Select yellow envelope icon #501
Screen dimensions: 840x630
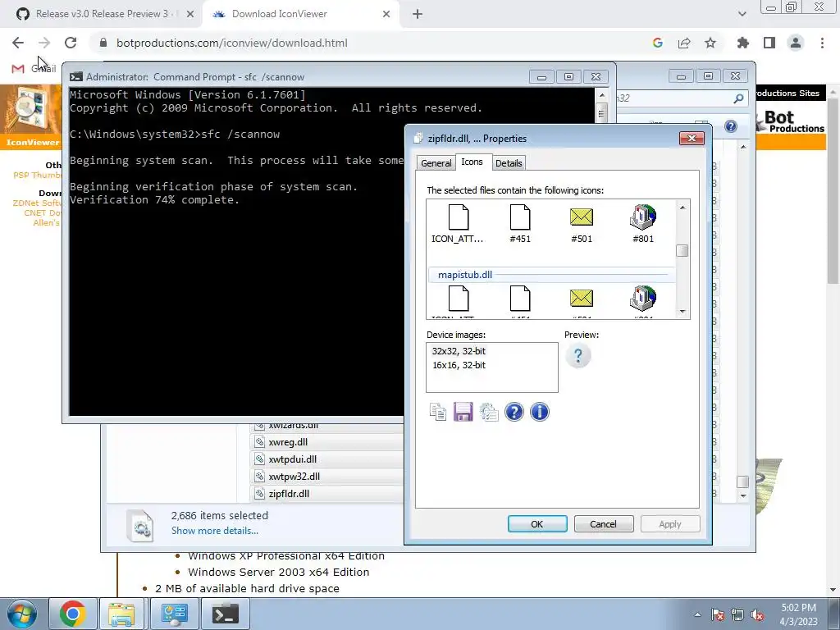582,224
